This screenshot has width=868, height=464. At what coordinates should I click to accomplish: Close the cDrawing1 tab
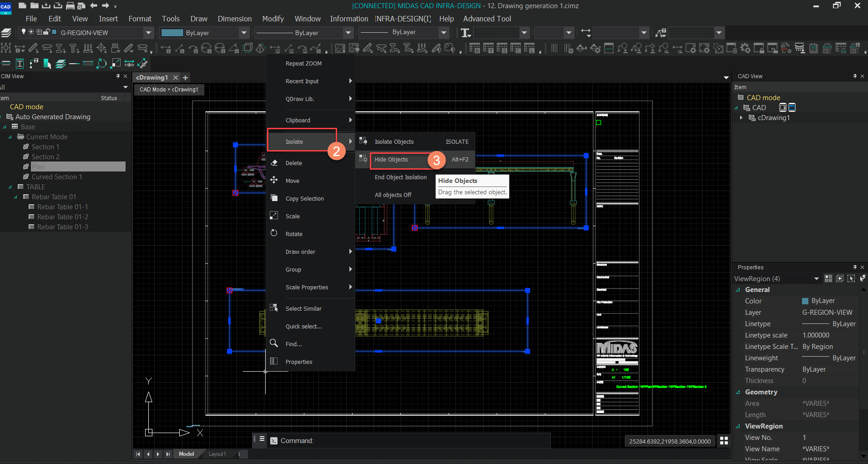tap(175, 78)
